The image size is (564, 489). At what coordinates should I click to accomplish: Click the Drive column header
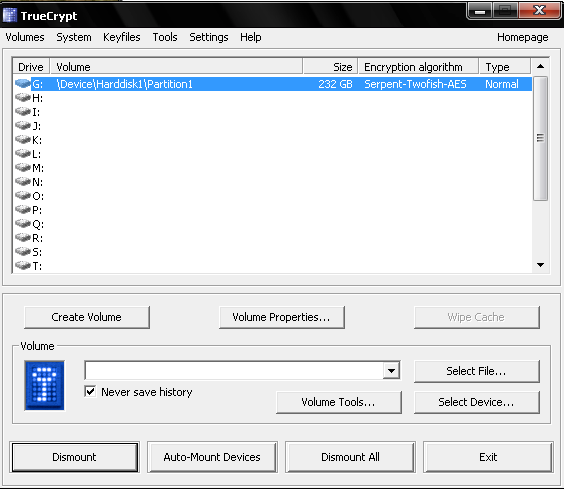[31, 67]
